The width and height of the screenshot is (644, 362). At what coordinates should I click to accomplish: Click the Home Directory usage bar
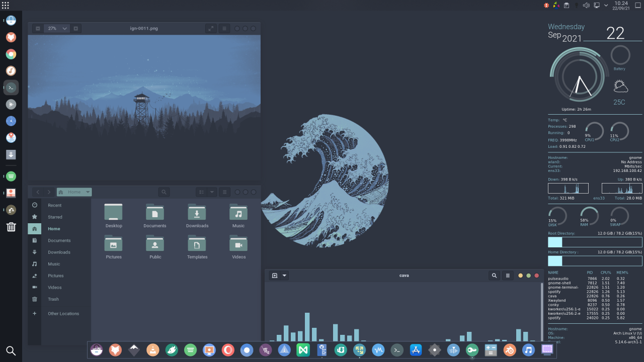(x=595, y=261)
